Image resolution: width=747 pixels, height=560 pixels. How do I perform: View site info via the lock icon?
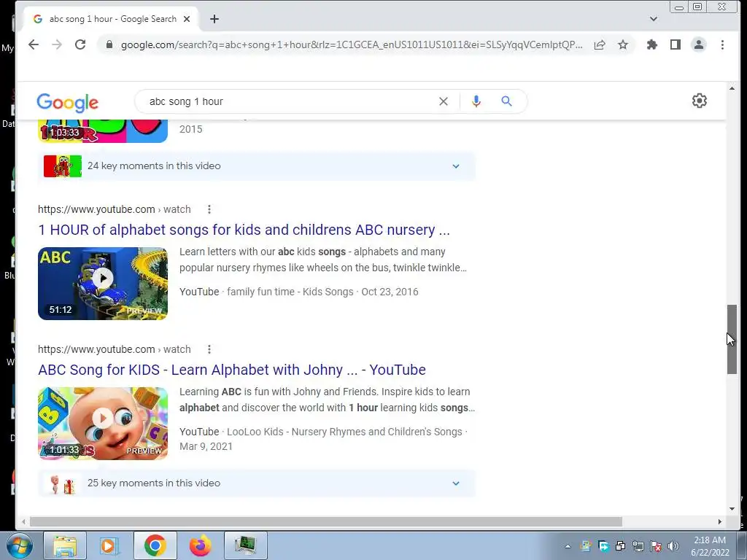[x=109, y=44]
